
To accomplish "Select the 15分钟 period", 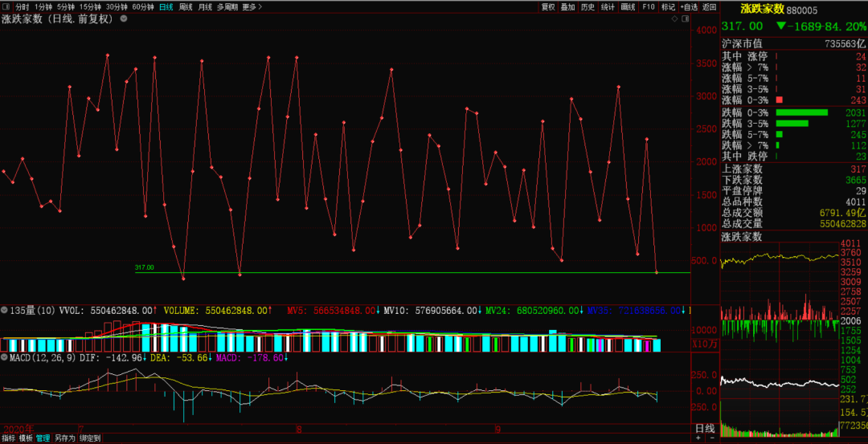I will coord(90,7).
